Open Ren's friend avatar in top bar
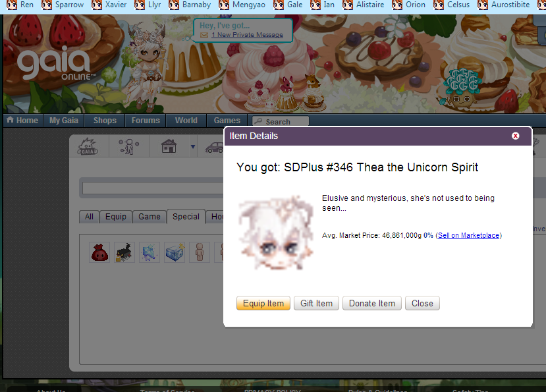 pos(11,5)
